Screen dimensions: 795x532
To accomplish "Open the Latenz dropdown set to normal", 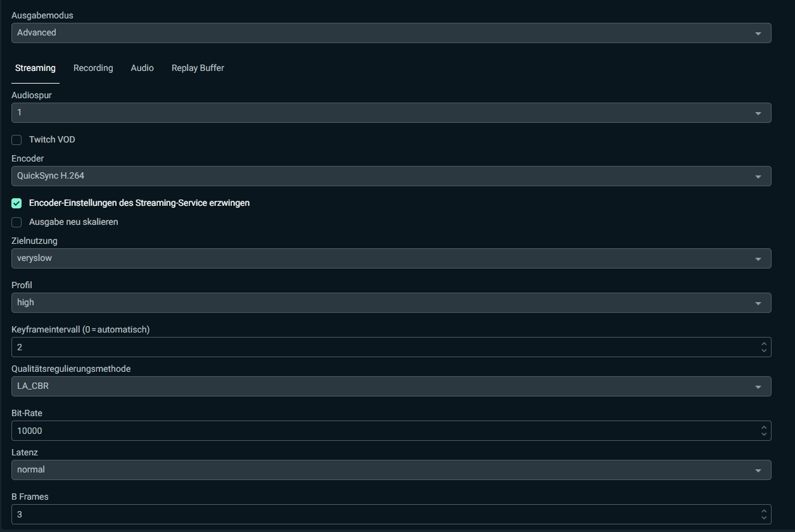I will coord(391,470).
